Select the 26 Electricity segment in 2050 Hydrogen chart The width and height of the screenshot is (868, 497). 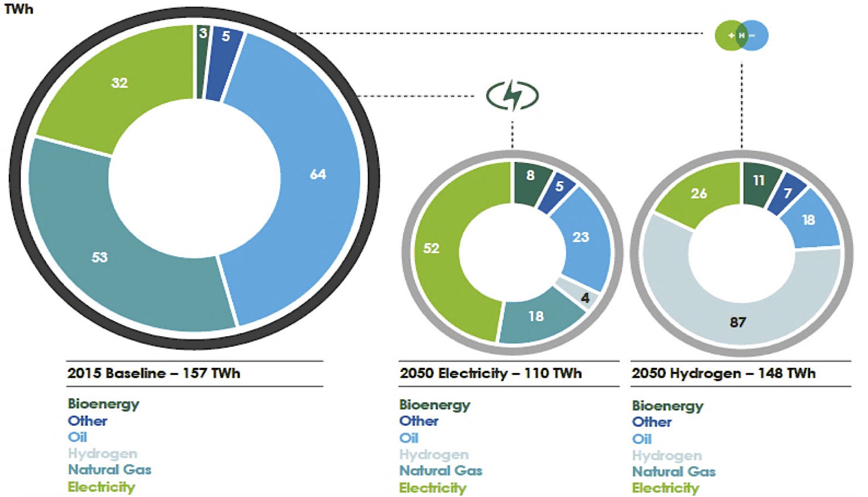699,194
